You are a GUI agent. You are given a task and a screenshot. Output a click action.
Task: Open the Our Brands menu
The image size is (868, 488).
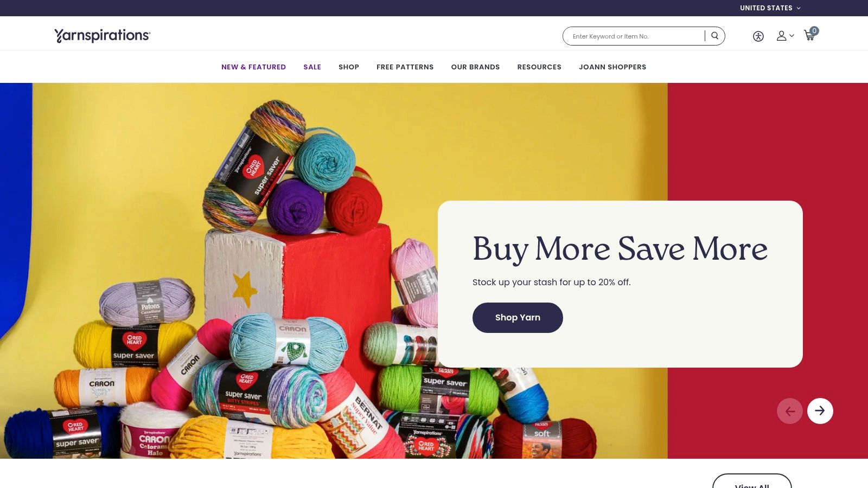tap(475, 67)
